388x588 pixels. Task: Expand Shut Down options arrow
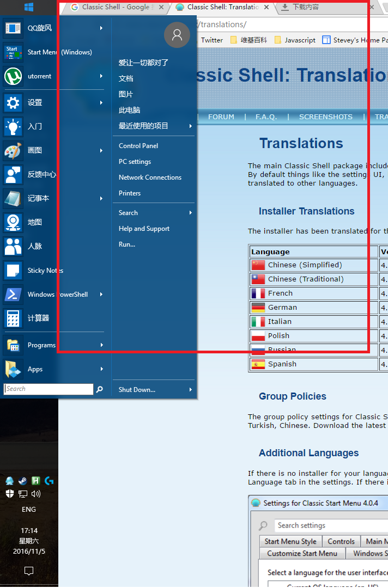191,390
